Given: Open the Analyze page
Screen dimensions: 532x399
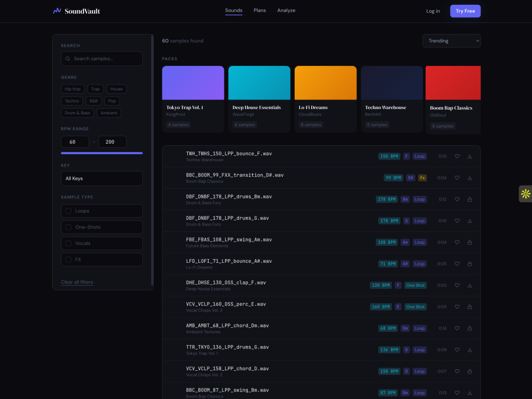Looking at the screenshot, I should tap(286, 11).
